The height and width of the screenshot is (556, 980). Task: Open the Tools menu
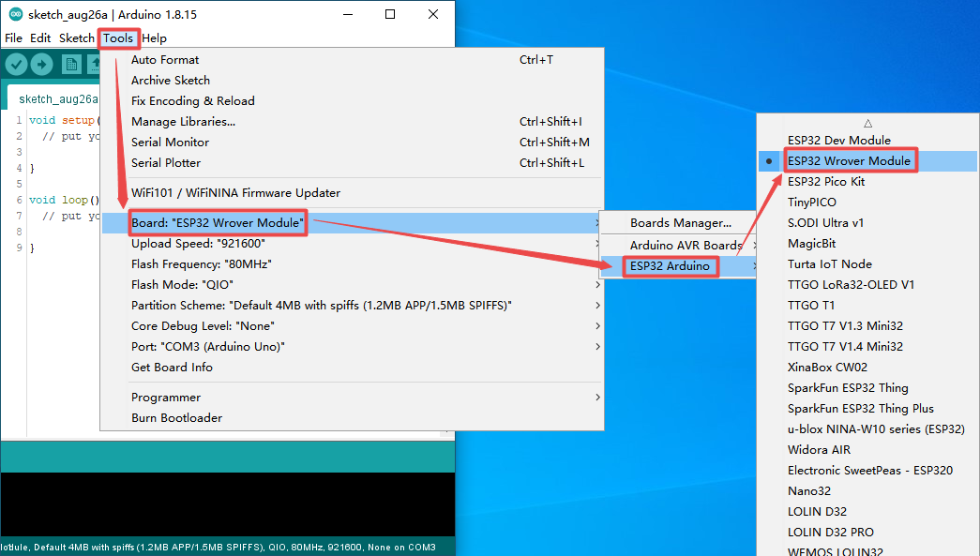pos(118,38)
